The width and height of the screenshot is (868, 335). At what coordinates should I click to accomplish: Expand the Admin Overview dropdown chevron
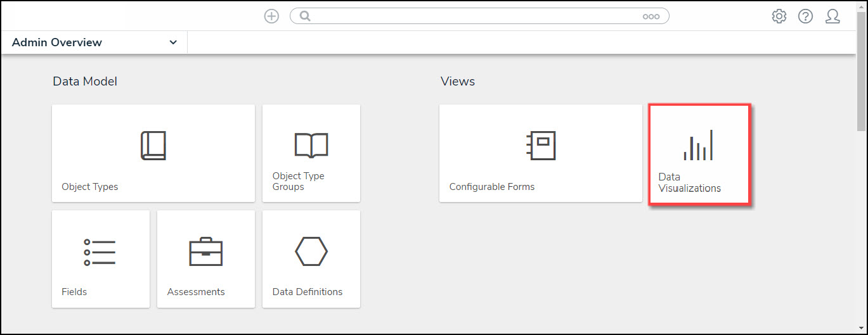[x=173, y=42]
